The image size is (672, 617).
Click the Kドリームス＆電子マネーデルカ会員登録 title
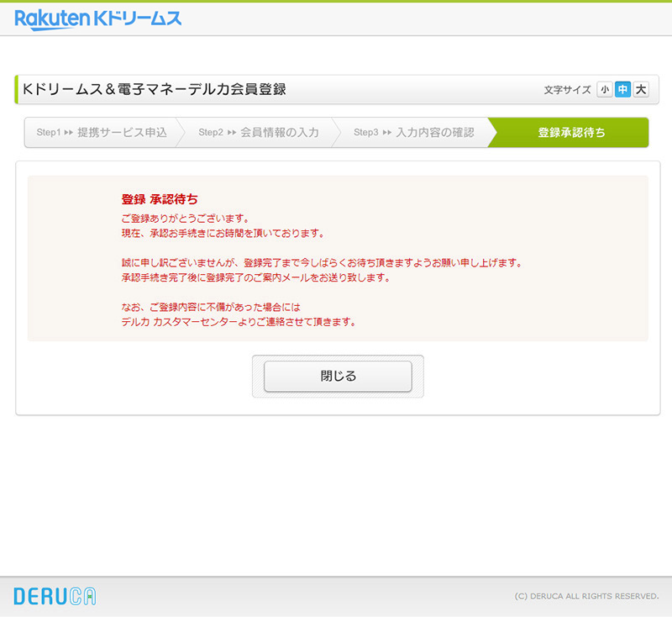(155, 89)
